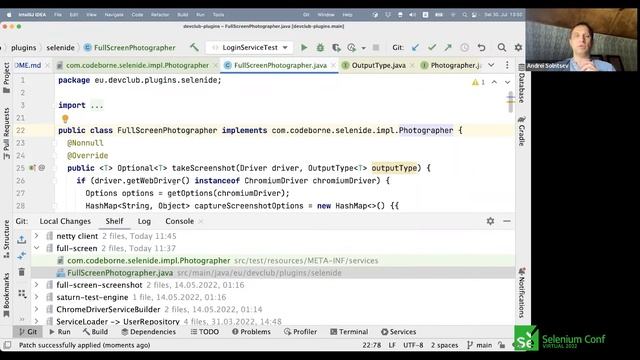The height and width of the screenshot is (360, 640).
Task: Open the Notifications side panel
Action: (521, 293)
